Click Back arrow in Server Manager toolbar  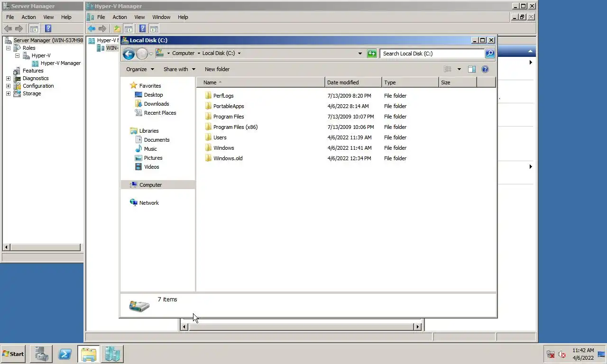pyautogui.click(x=8, y=29)
